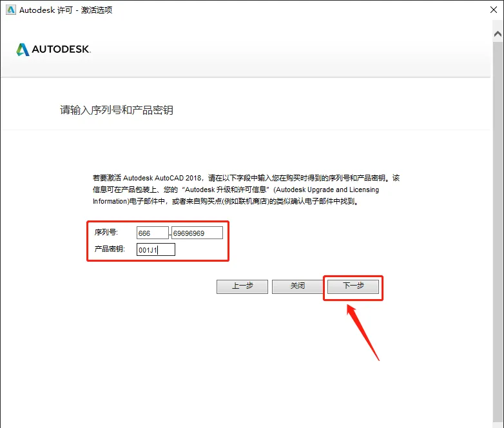Click the 上一步 (Back) button
This screenshot has height=428, width=504.
pyautogui.click(x=242, y=286)
